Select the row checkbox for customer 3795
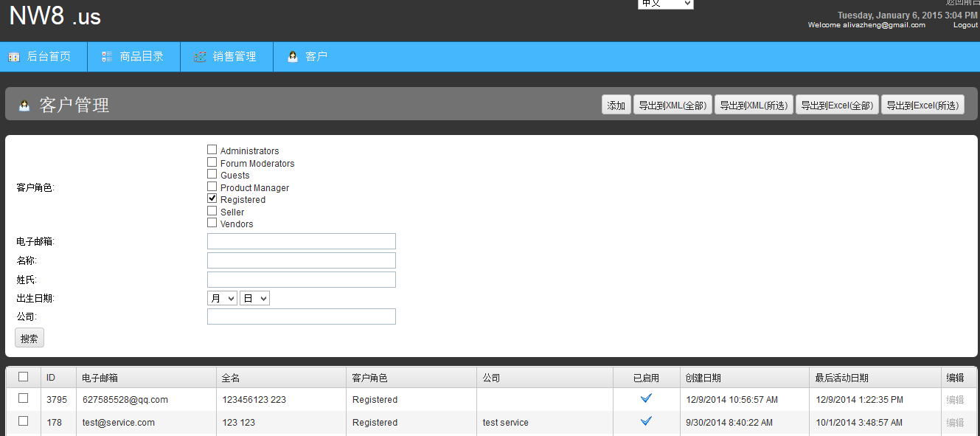The height and width of the screenshot is (436, 980). click(x=24, y=398)
